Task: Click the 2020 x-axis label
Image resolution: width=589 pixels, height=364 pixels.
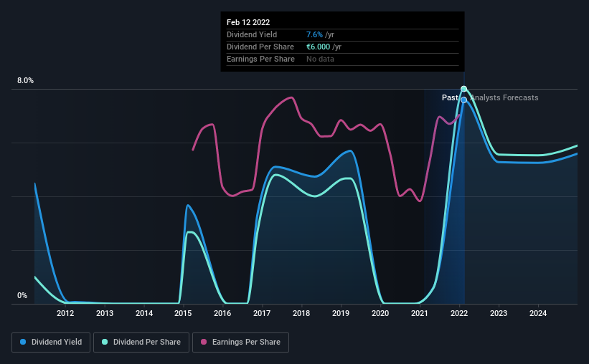Action: coord(380,313)
